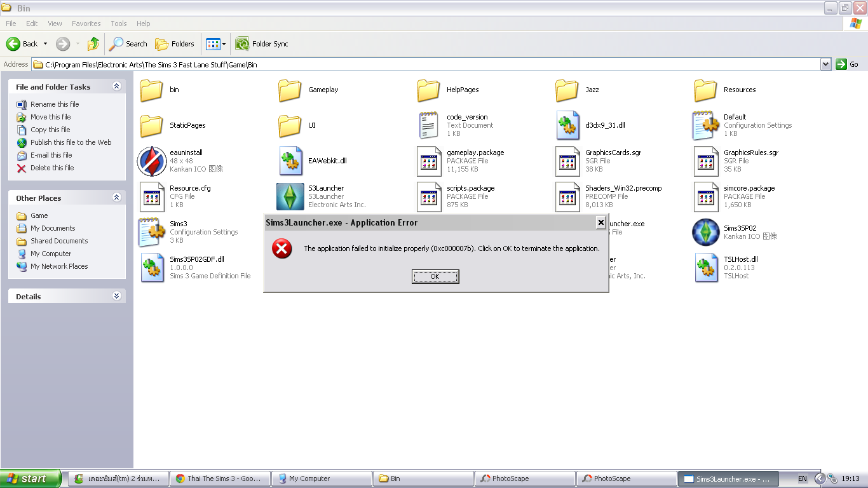This screenshot has width=868, height=488.
Task: Click the Back button in the toolbar
Action: click(x=22, y=44)
